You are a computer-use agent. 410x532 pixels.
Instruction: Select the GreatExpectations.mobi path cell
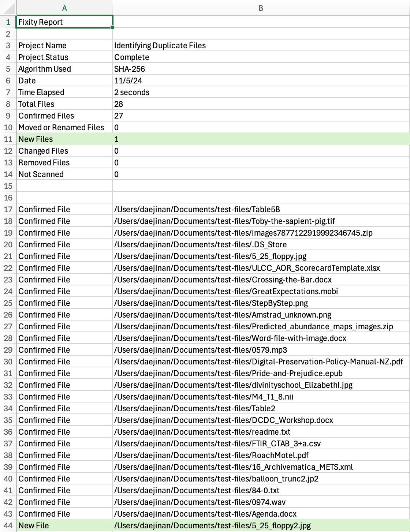pos(261,291)
